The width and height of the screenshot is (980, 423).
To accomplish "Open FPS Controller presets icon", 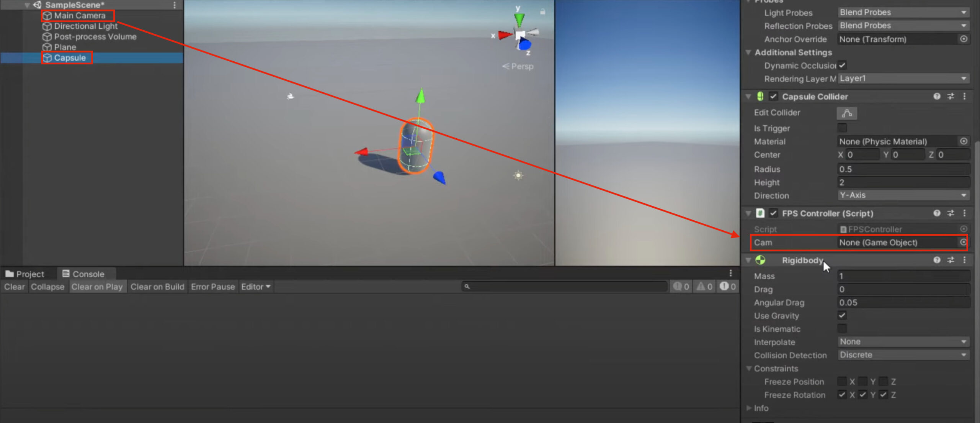I will click(951, 213).
